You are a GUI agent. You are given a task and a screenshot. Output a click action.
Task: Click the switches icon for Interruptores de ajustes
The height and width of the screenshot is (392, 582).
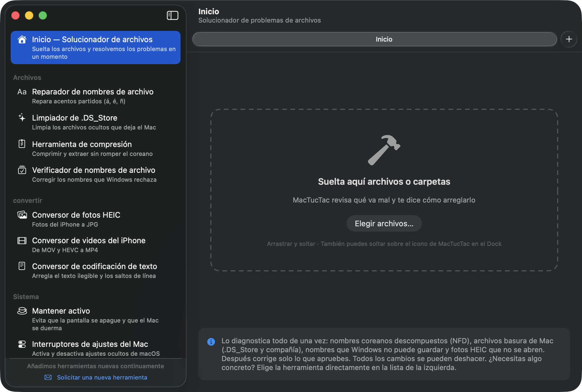22,344
